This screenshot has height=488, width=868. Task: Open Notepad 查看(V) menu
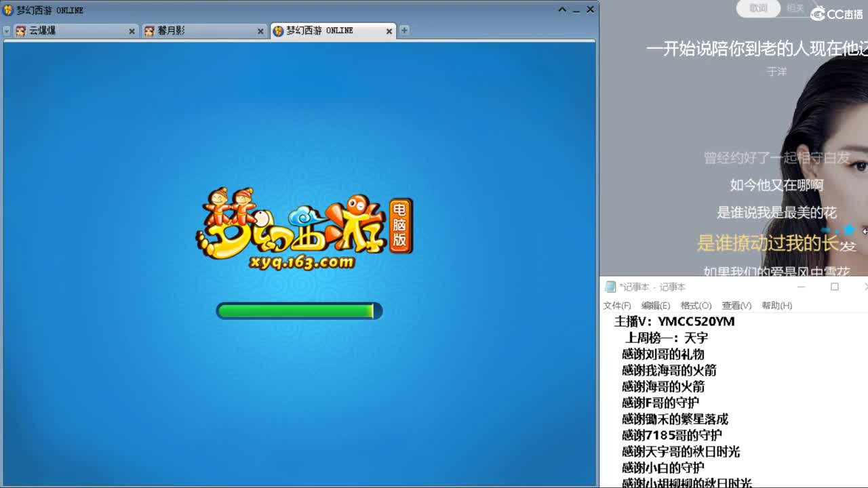click(736, 306)
